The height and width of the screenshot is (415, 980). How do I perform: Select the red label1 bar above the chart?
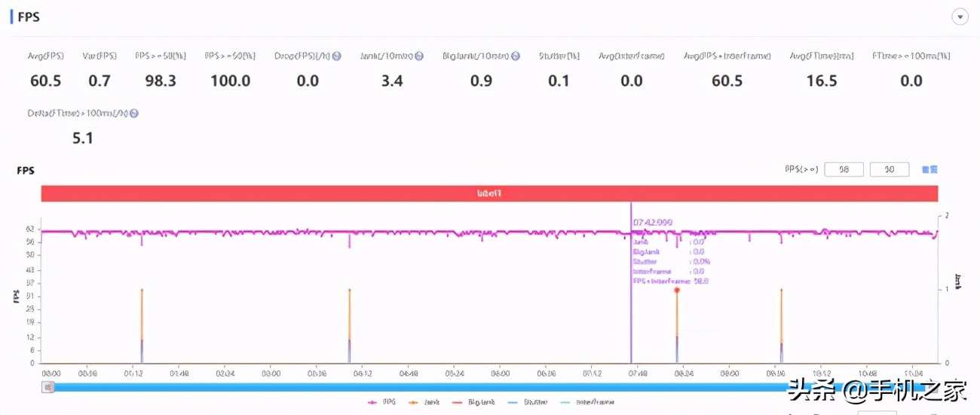[489, 194]
